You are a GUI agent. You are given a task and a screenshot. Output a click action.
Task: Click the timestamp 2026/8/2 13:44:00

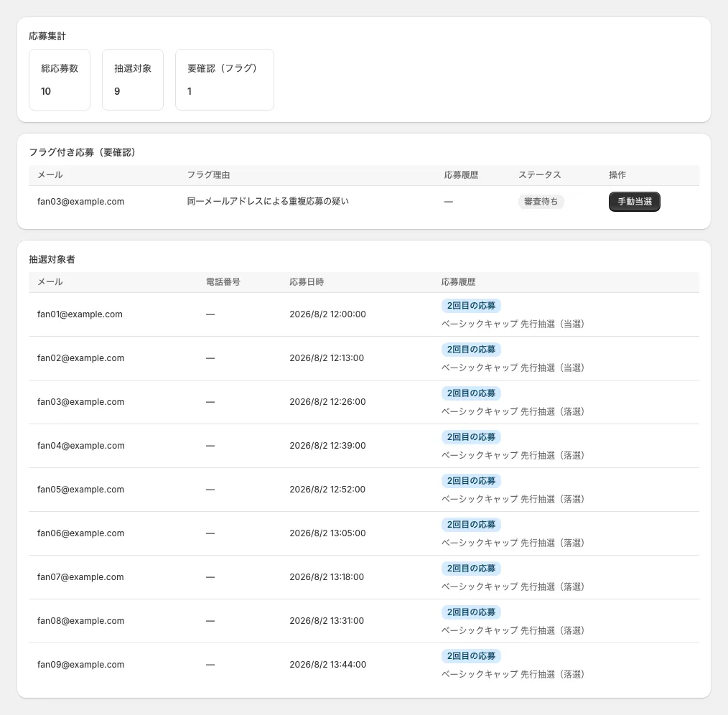pos(328,665)
